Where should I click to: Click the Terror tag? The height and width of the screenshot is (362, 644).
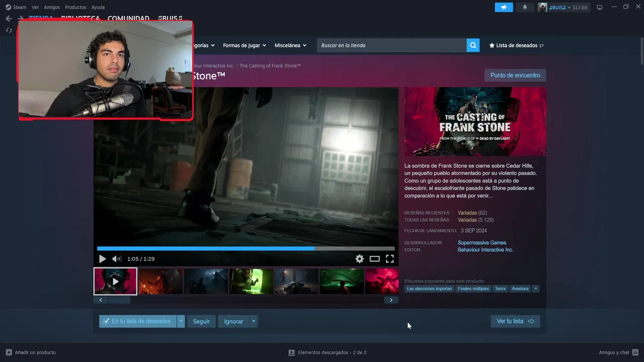pyautogui.click(x=500, y=289)
